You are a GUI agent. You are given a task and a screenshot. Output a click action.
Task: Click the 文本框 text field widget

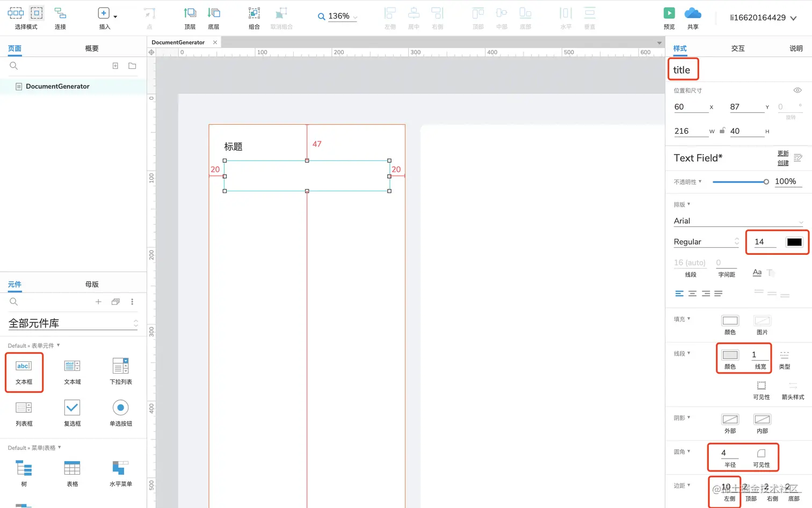point(24,372)
